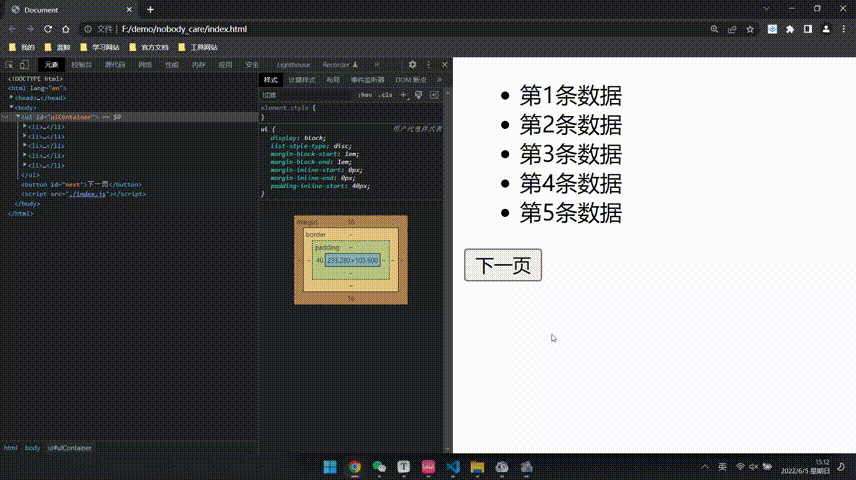Select the DOM 断点 sidebar tab
Screen dimensions: 856x480
click(411, 80)
